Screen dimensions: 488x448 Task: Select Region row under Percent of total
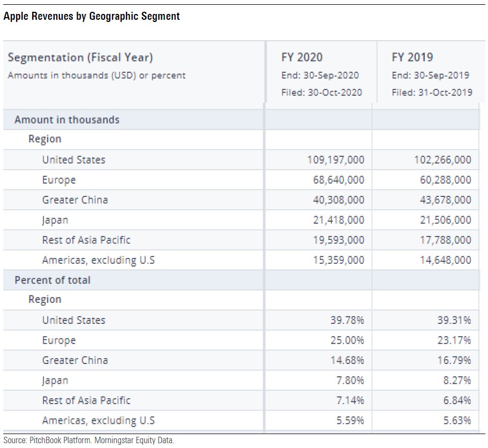[x=45, y=300]
